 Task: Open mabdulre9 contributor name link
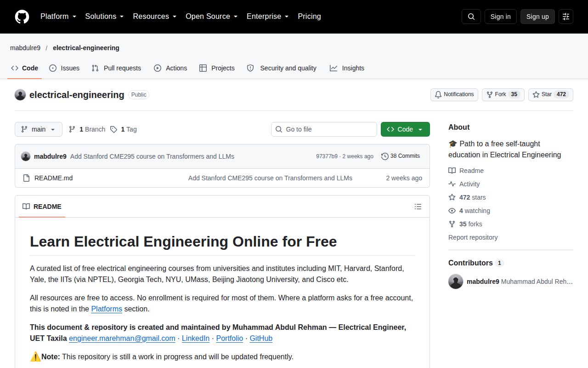coord(483,282)
